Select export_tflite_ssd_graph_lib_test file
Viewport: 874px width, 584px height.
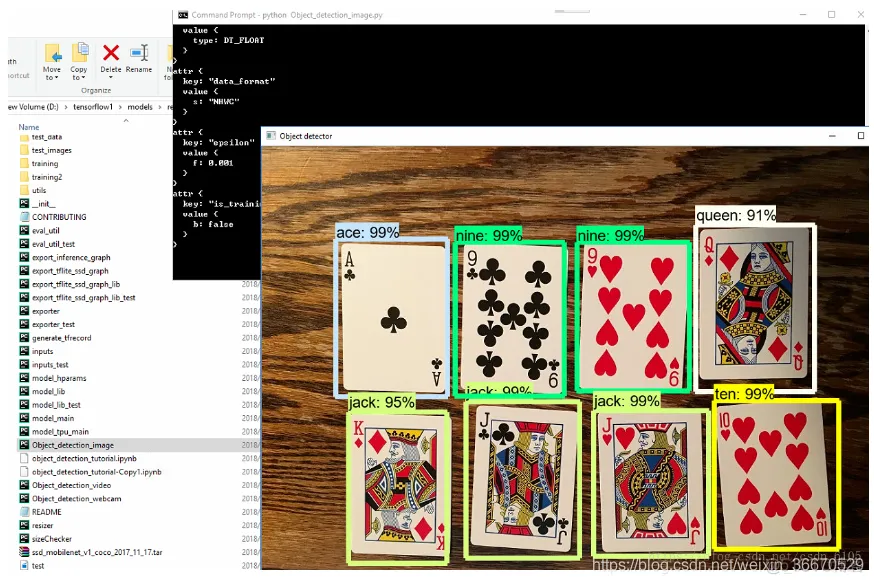pyautogui.click(x=83, y=298)
